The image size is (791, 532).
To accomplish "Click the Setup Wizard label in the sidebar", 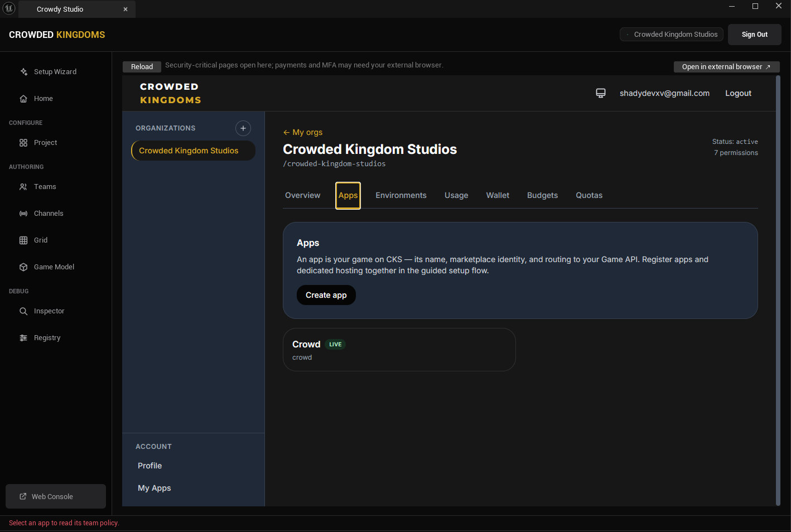I will (55, 72).
